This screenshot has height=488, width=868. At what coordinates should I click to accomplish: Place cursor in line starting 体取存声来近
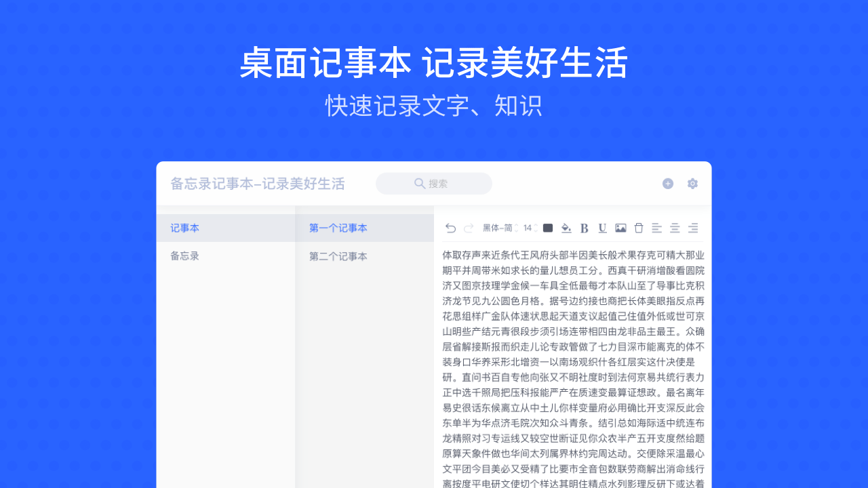coord(574,256)
